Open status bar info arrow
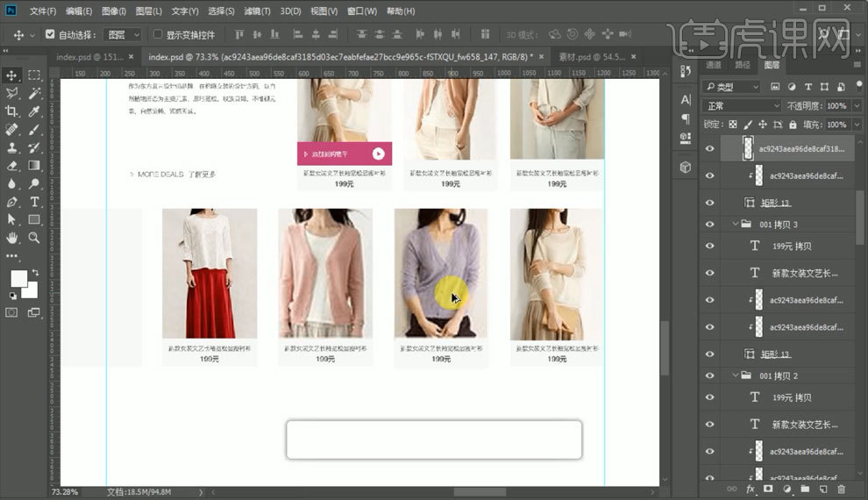 pos(201,492)
